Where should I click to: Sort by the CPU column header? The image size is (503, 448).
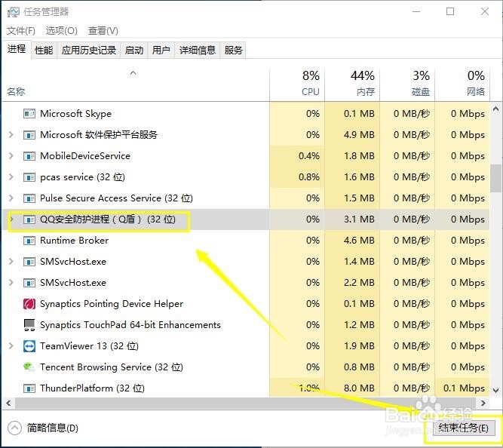(297, 84)
